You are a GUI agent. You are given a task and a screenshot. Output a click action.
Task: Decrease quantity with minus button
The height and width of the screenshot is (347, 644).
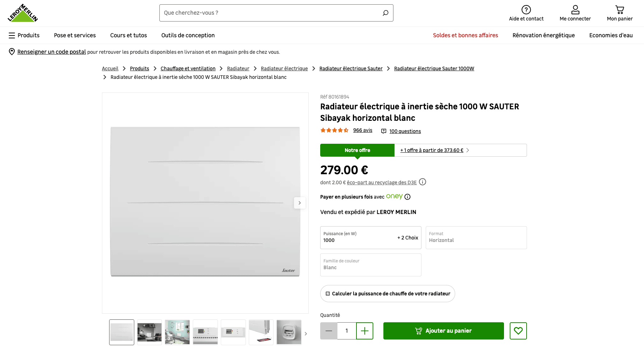tap(329, 331)
